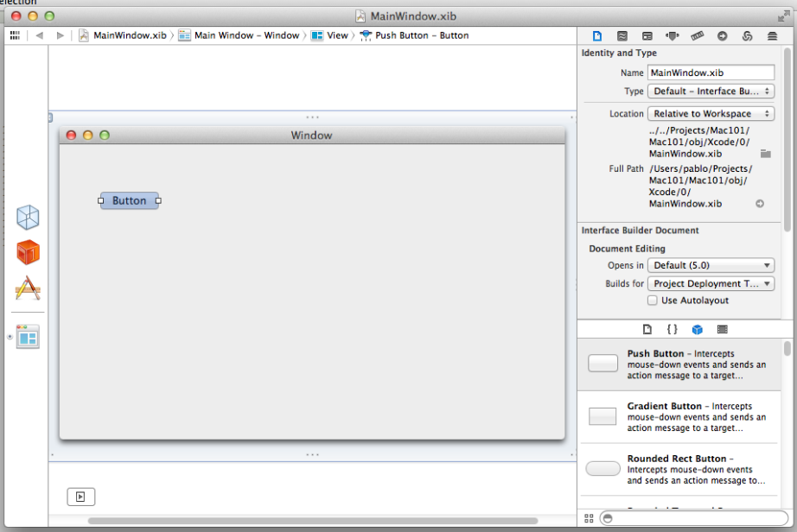Show the Media library

[x=722, y=329]
